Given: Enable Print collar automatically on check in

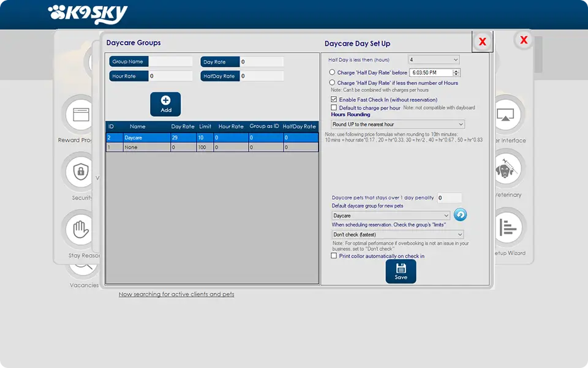Looking at the screenshot, I should (x=334, y=256).
